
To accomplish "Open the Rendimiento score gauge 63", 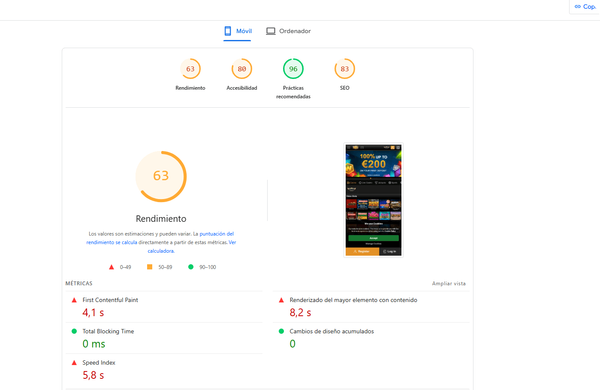I will 190,69.
